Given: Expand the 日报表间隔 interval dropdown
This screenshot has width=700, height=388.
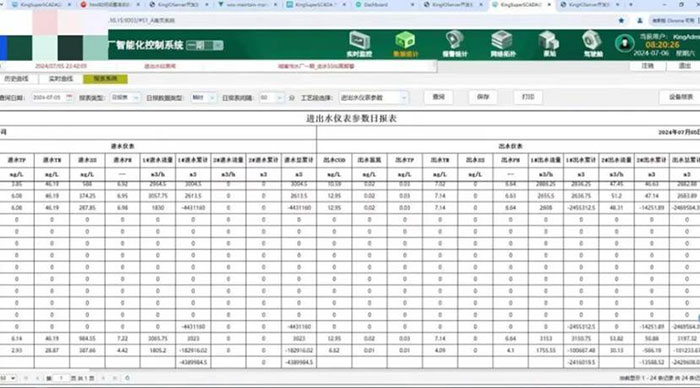Looking at the screenshot, I should pos(271,97).
